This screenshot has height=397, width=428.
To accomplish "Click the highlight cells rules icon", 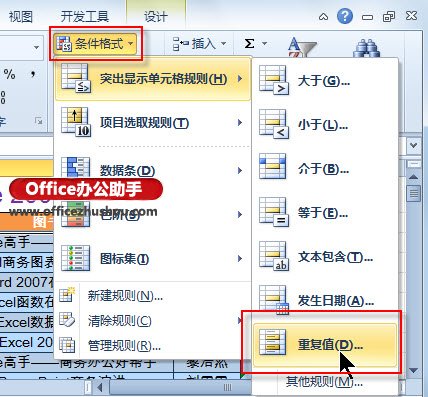I will (x=76, y=78).
